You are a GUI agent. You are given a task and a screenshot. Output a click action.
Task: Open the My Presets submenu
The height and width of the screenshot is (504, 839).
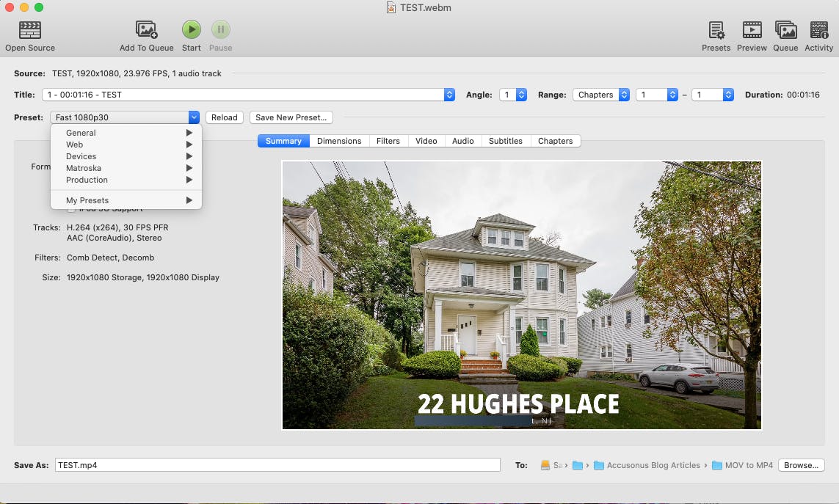pyautogui.click(x=126, y=200)
